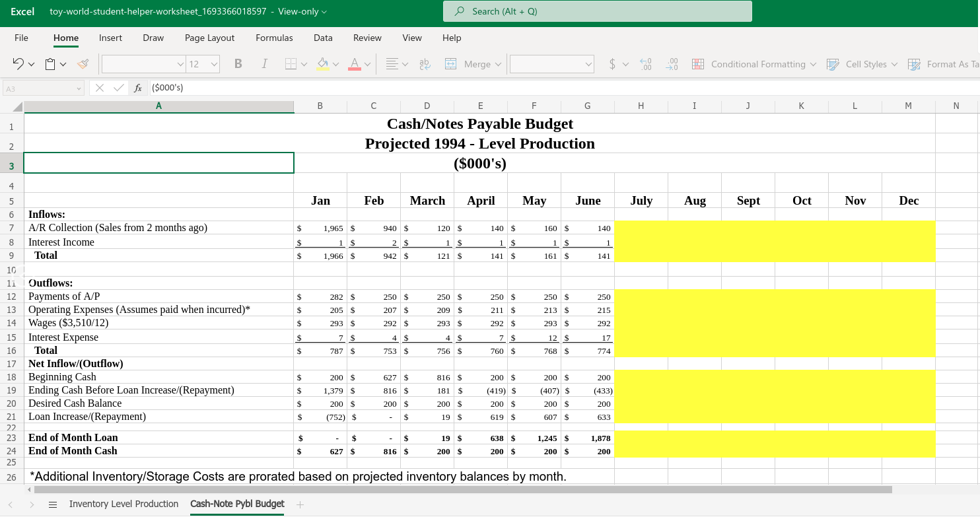The image size is (980, 517).
Task: Expand the Name Box dropdown
Action: pyautogui.click(x=79, y=88)
